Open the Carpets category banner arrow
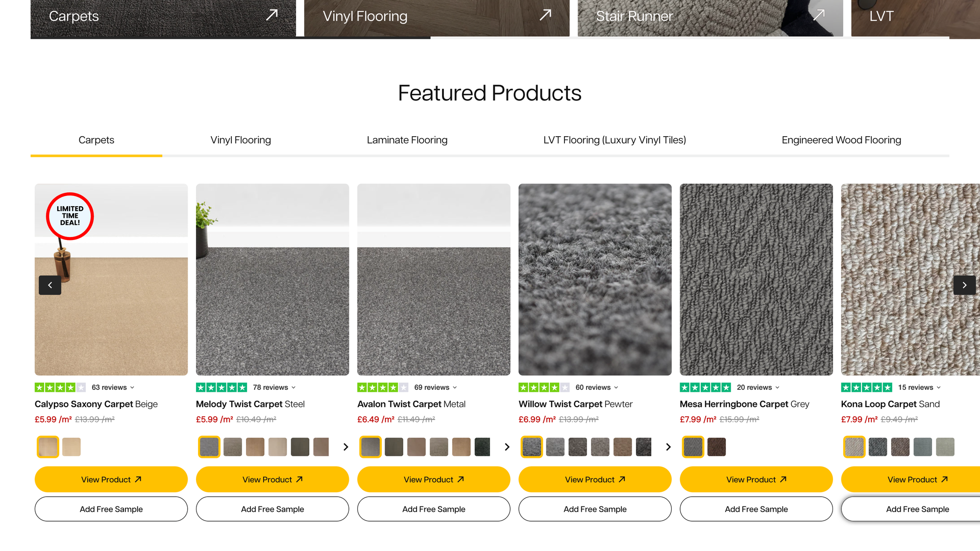Viewport: 980px width, 551px height. point(272,15)
